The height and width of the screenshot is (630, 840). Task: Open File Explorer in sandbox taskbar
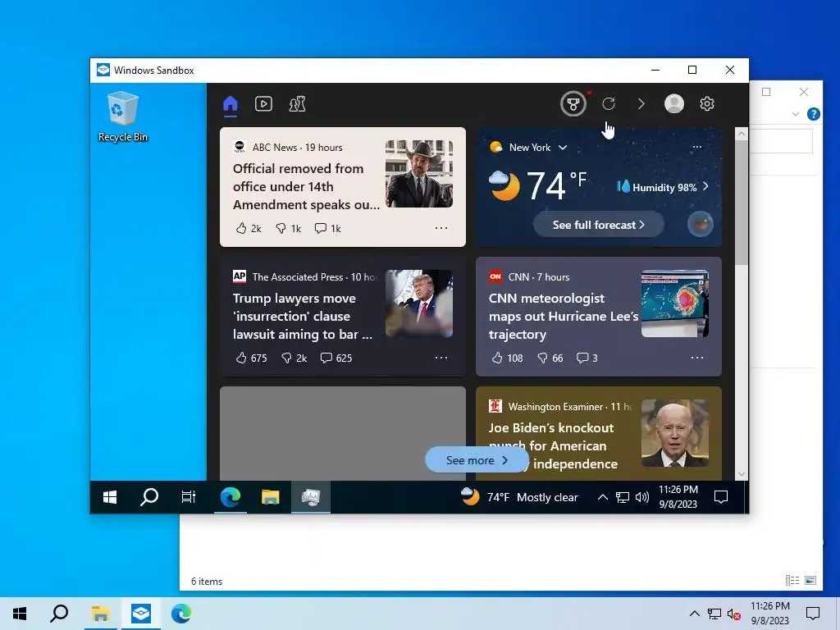pyautogui.click(x=271, y=497)
